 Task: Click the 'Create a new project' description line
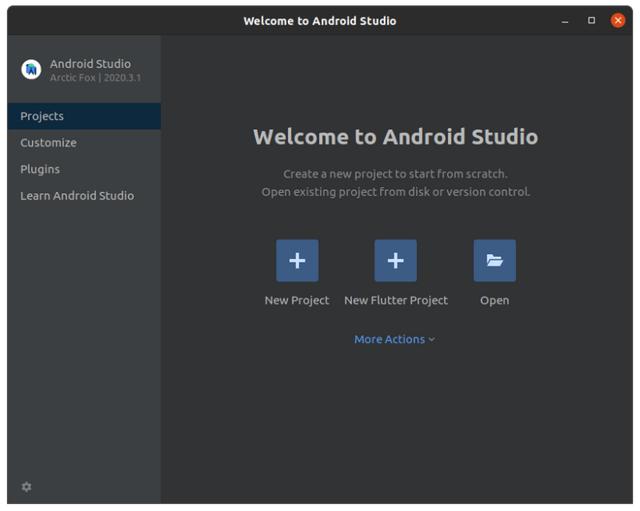coord(396,174)
